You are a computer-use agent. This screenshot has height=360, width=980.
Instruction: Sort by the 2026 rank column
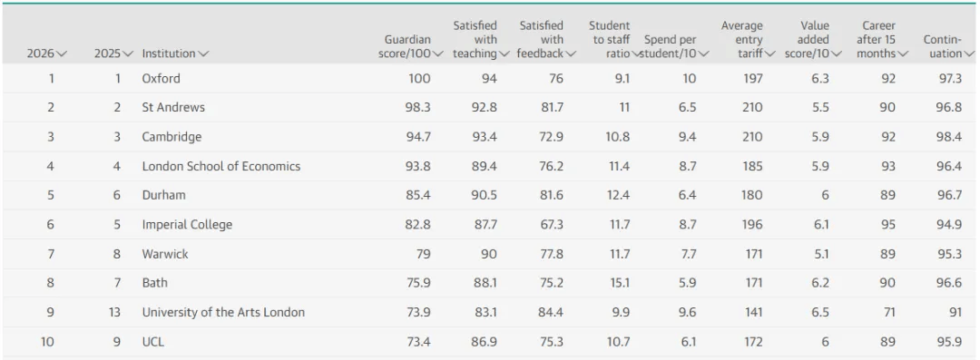click(47, 54)
